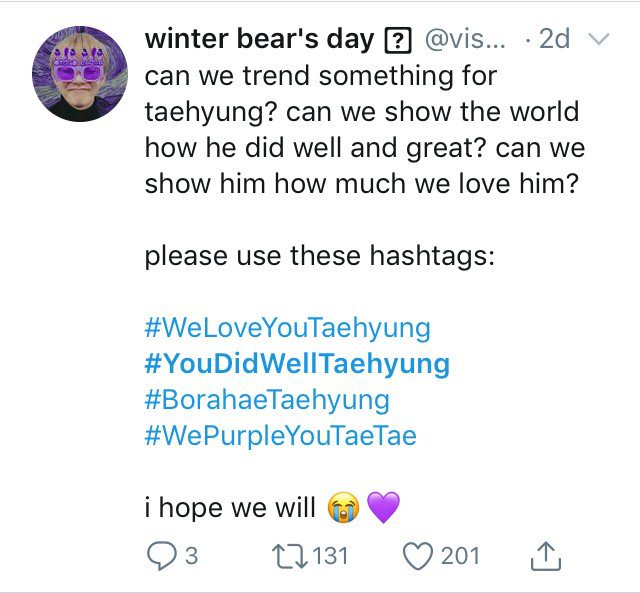Click the winter bear's day display name
640x593 pixels.
(260, 39)
